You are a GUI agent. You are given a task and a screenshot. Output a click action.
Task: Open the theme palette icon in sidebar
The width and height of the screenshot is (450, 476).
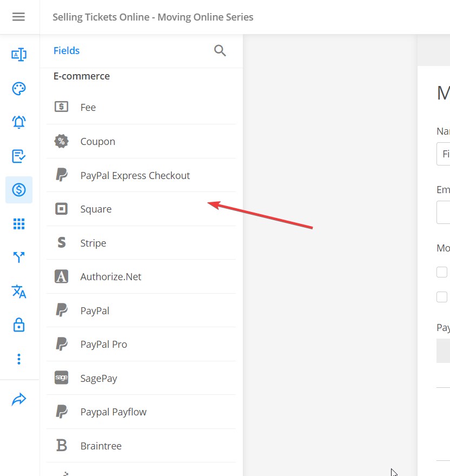19,89
